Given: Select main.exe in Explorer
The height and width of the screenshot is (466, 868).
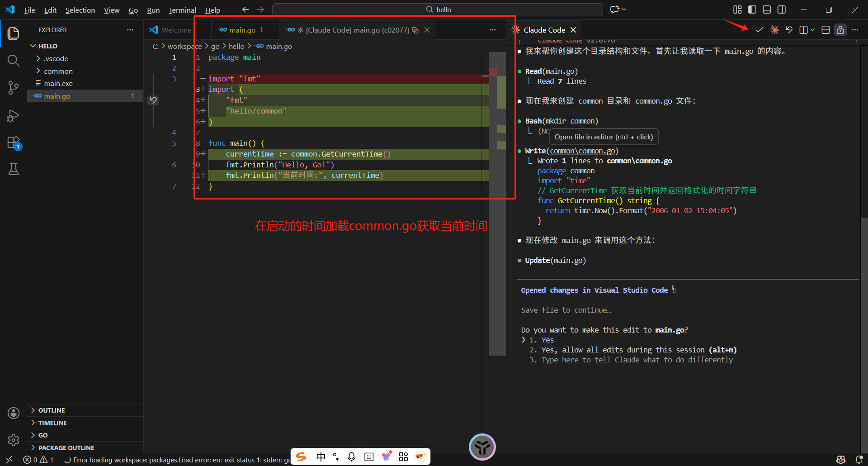Looking at the screenshot, I should [x=85, y=83].
